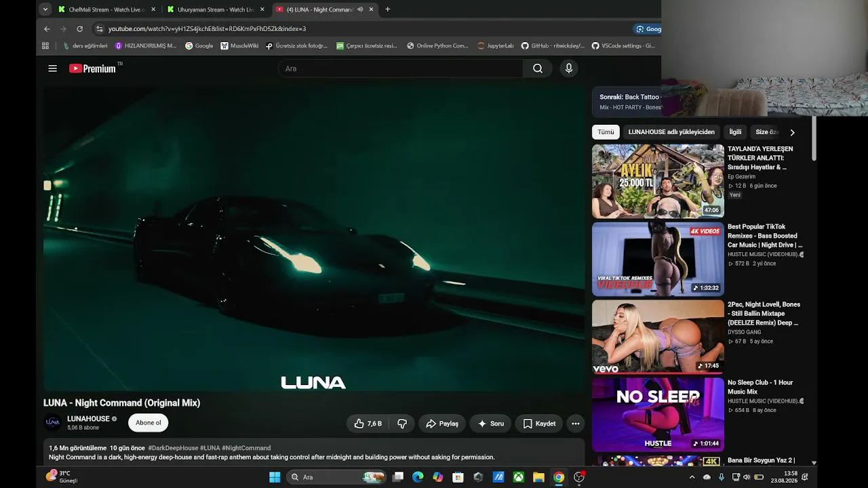
Task: Start voice search with the microphone icon
Action: [x=569, y=68]
